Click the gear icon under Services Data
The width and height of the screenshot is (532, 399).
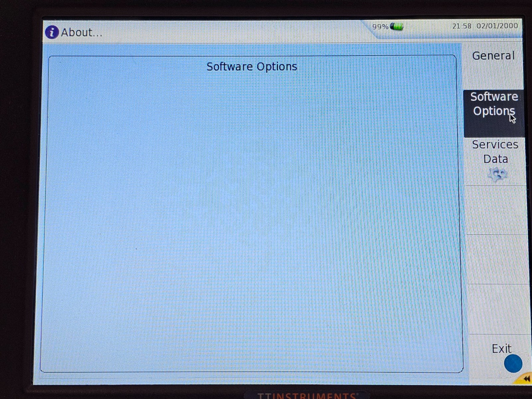tap(497, 174)
